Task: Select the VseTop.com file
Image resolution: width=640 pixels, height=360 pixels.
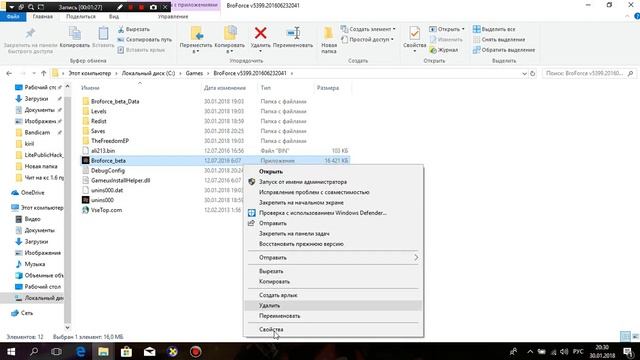Action: click(x=106, y=210)
